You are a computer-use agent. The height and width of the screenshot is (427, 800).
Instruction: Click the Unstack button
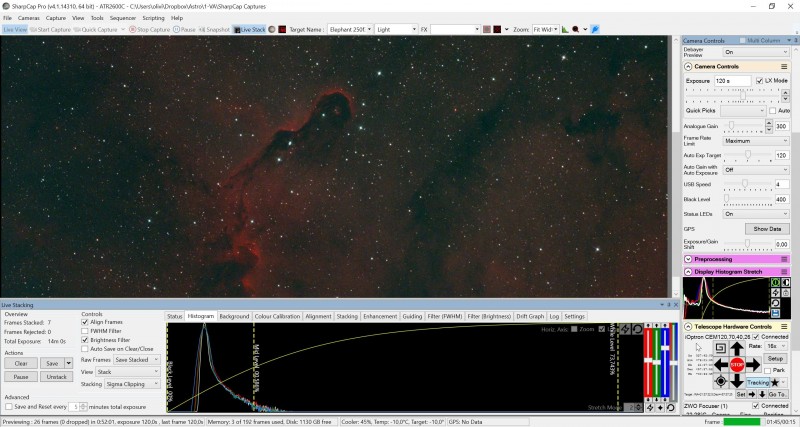pyautogui.click(x=56, y=376)
